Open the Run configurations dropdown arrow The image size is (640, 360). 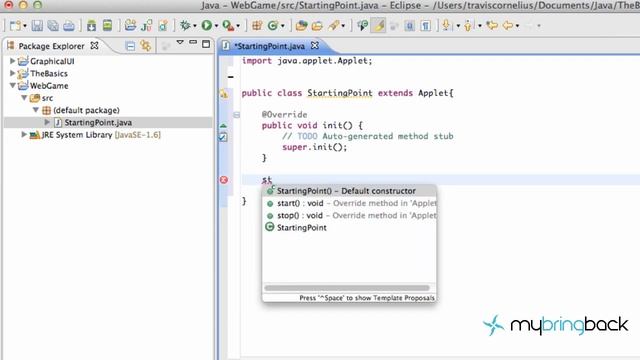[x=216, y=26]
